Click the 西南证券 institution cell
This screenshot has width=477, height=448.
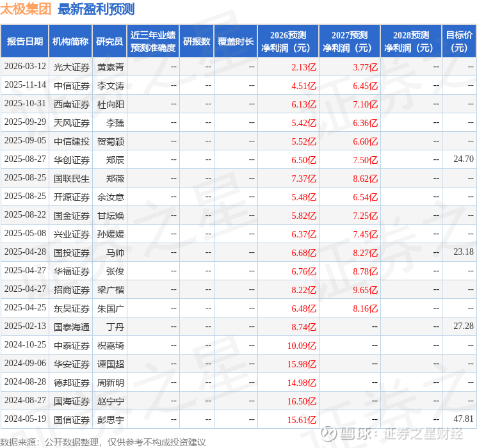pyautogui.click(x=72, y=104)
